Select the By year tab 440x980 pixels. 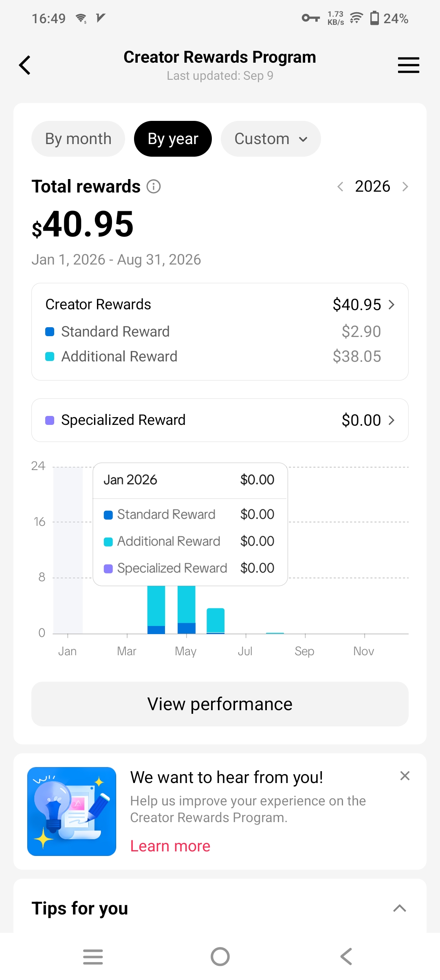(x=173, y=139)
